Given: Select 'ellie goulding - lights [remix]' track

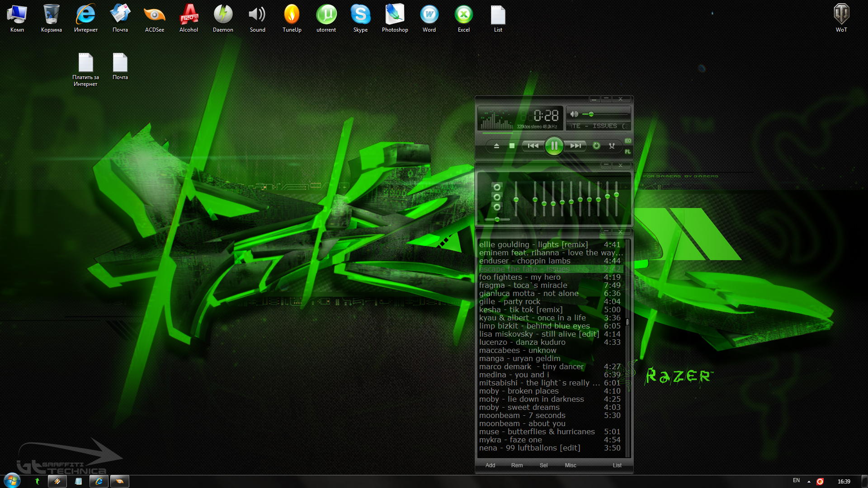Looking at the screenshot, I should 551,244.
